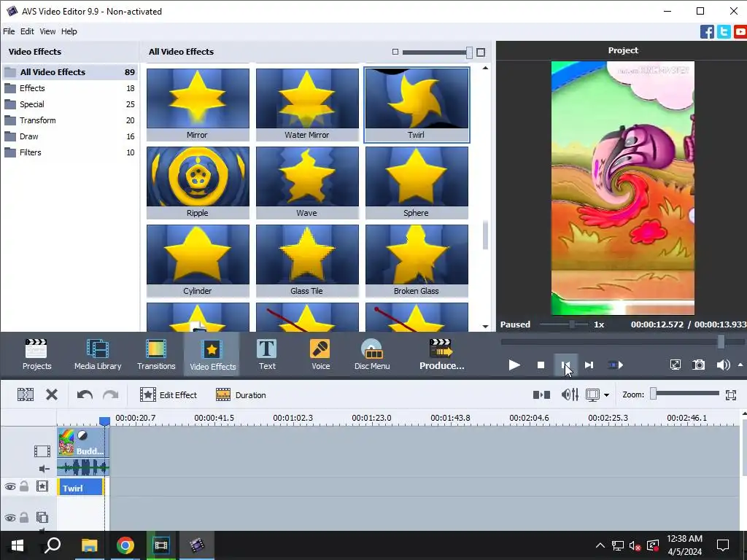This screenshot has width=747, height=560.
Task: Select the Effects folder
Action: coord(70,88)
